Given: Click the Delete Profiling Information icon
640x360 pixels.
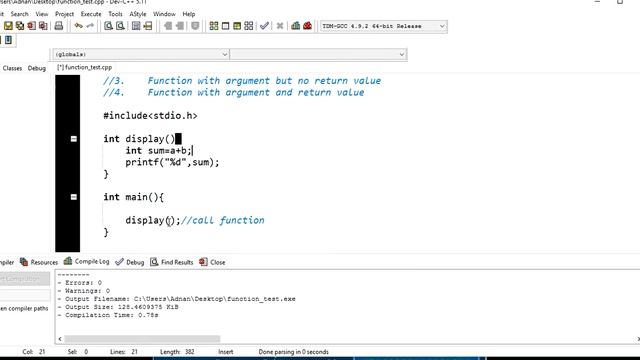Looking at the screenshot, I should 307,26.
